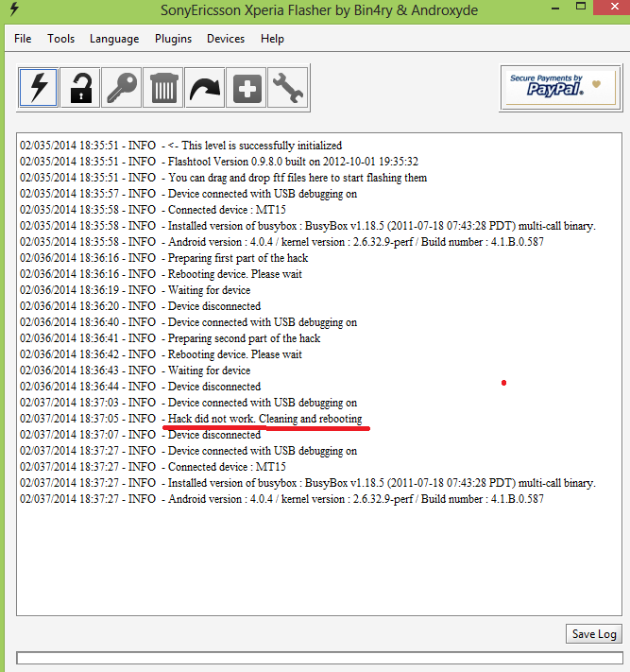
Task: Click 'Waiting for device' line at 18:36:19
Action: [135, 290]
